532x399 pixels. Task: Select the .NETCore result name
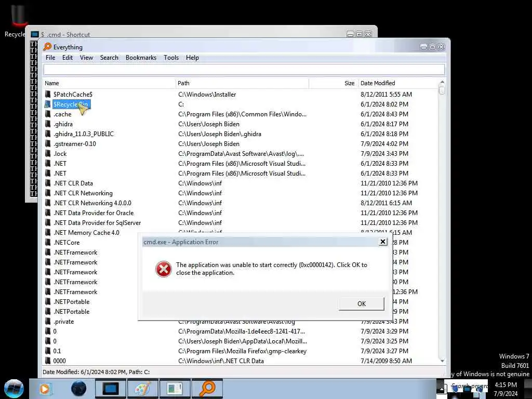click(x=66, y=242)
